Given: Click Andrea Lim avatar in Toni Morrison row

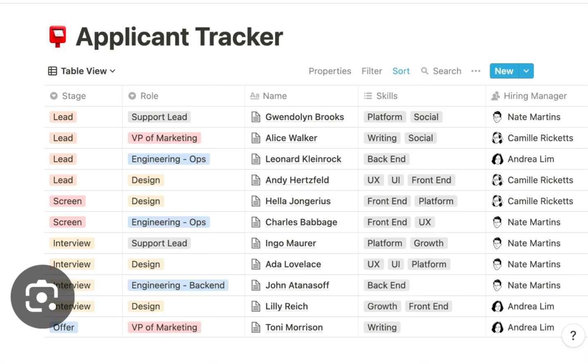Looking at the screenshot, I should 497,328.
